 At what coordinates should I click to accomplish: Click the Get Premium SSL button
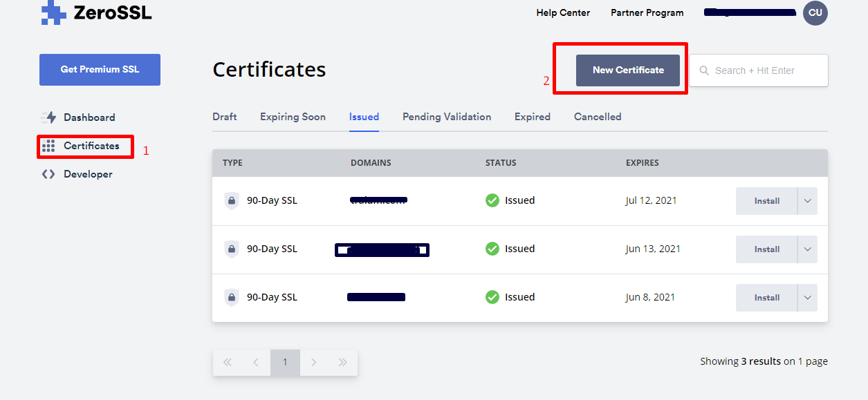pos(100,70)
